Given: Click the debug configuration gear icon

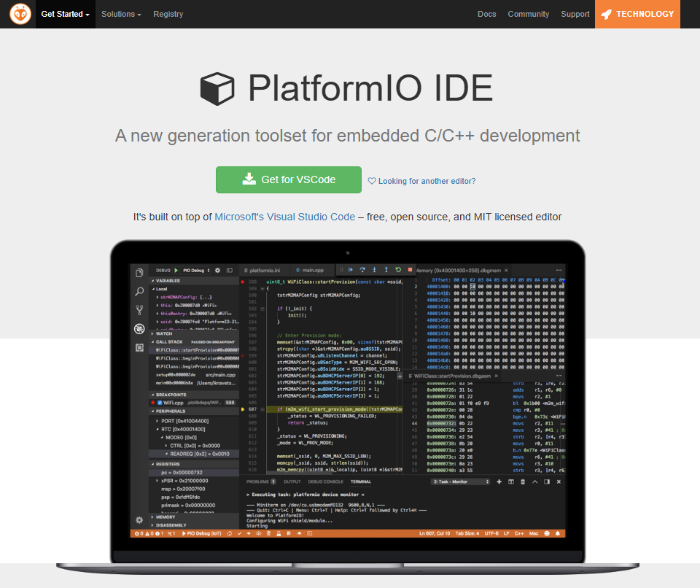Looking at the screenshot, I should (218, 271).
